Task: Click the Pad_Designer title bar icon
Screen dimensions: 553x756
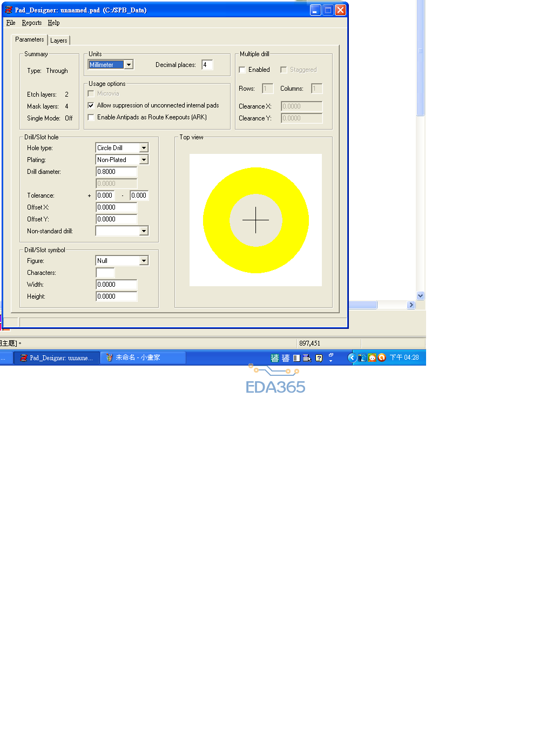Action: tap(9, 10)
